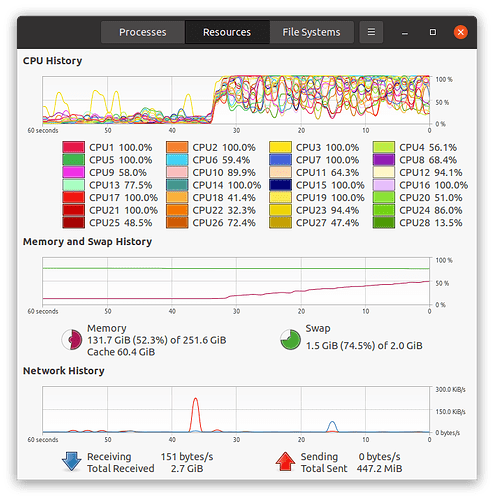Open the CPU28 dark green color swatch
495x500 pixels.
(384, 223)
